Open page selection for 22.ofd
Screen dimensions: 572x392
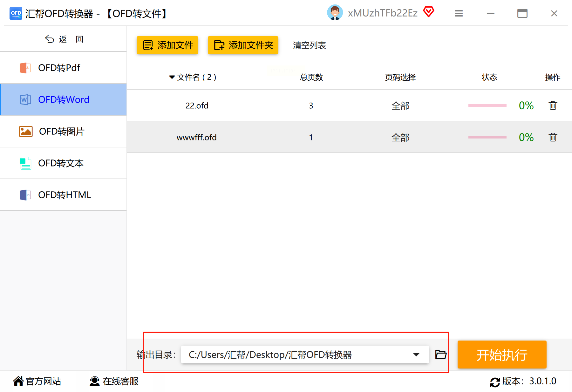(400, 106)
